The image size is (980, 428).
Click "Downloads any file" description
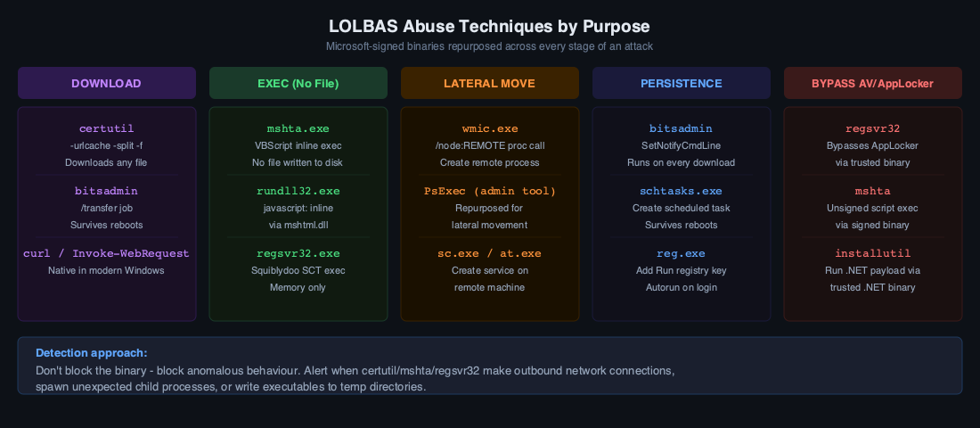tap(106, 162)
